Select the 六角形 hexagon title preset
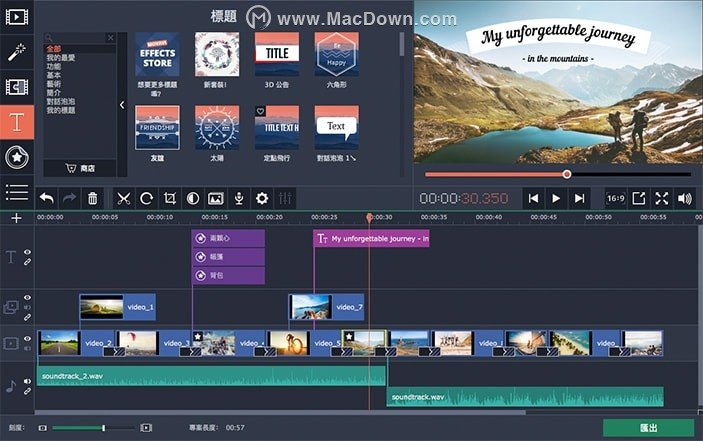 pyautogui.click(x=336, y=55)
